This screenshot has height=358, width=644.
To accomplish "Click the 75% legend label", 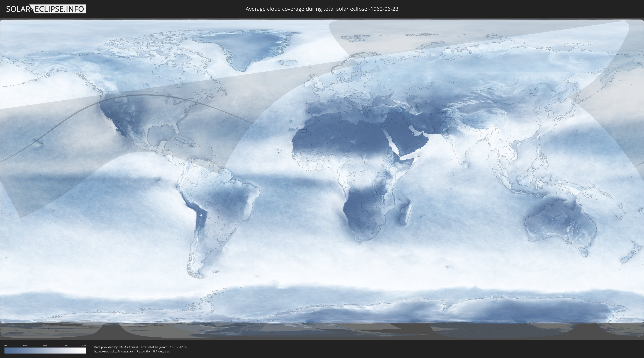I will pos(65,345).
